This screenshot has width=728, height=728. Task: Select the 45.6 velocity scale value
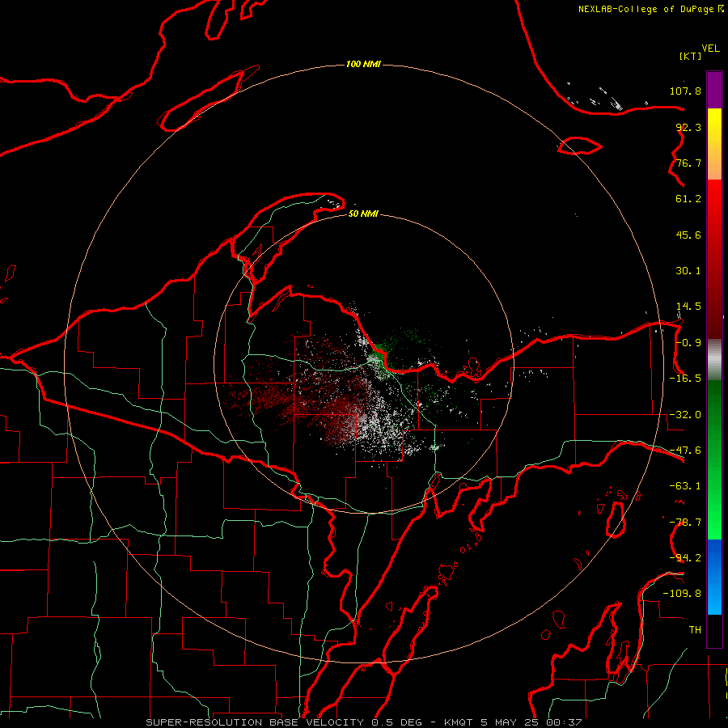688,235
